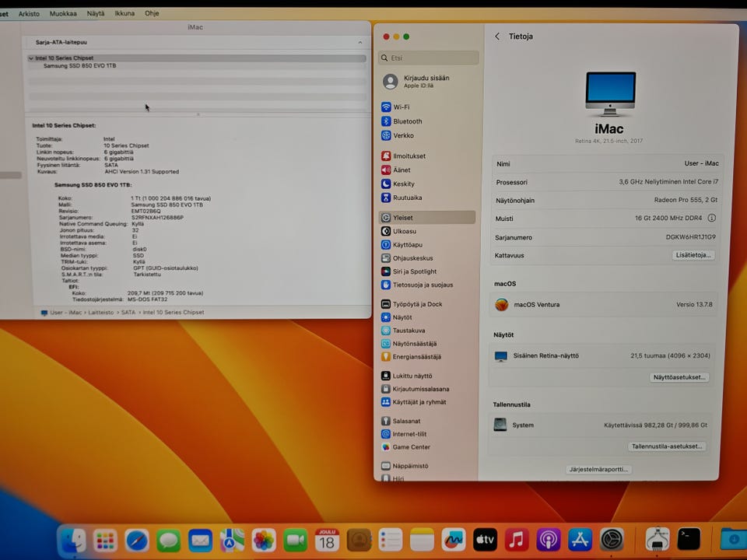747x560 pixels.
Task: Select the Taustakuva wallpaper settings
Action: 409,331
